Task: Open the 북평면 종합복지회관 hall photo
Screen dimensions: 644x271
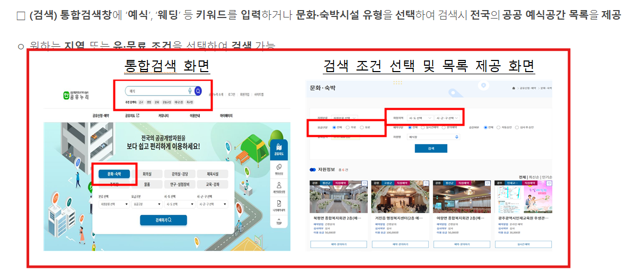Action: point(339,197)
